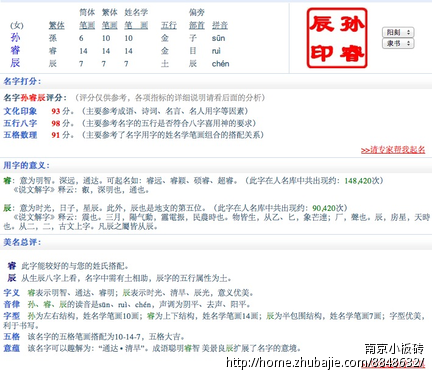Click the 请专家帮我起名 link
This screenshot has width=432, height=370.
coord(393,150)
